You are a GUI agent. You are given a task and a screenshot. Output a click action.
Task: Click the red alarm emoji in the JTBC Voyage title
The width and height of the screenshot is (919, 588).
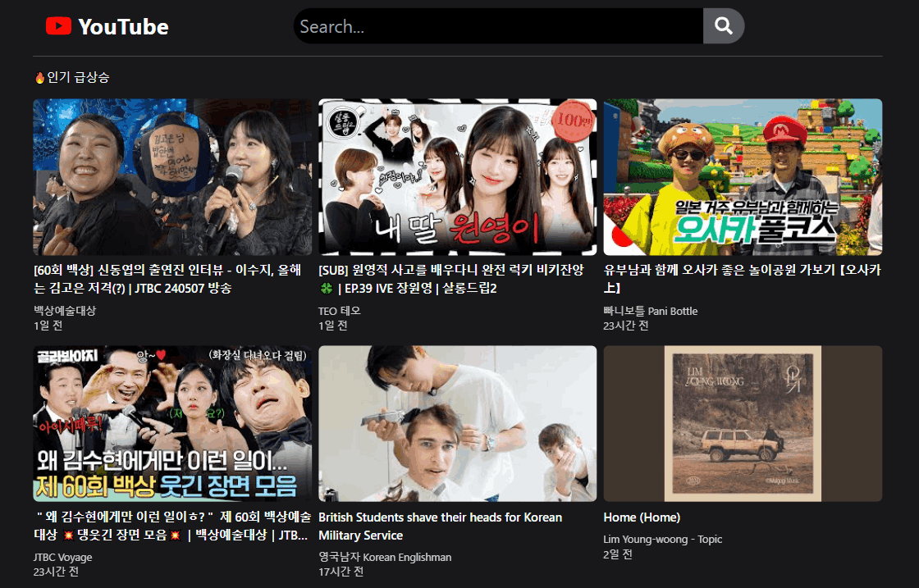[x=70, y=535]
